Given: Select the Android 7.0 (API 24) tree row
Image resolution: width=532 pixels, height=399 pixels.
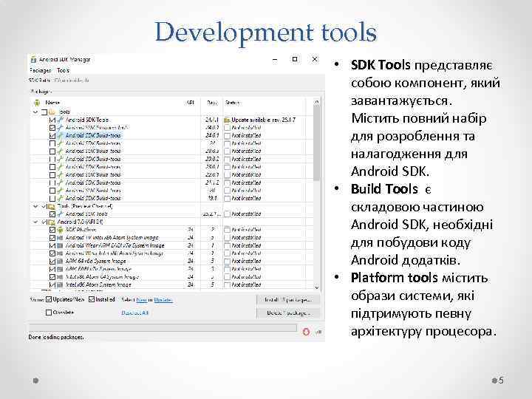Looking at the screenshot, I should [x=170, y=222].
